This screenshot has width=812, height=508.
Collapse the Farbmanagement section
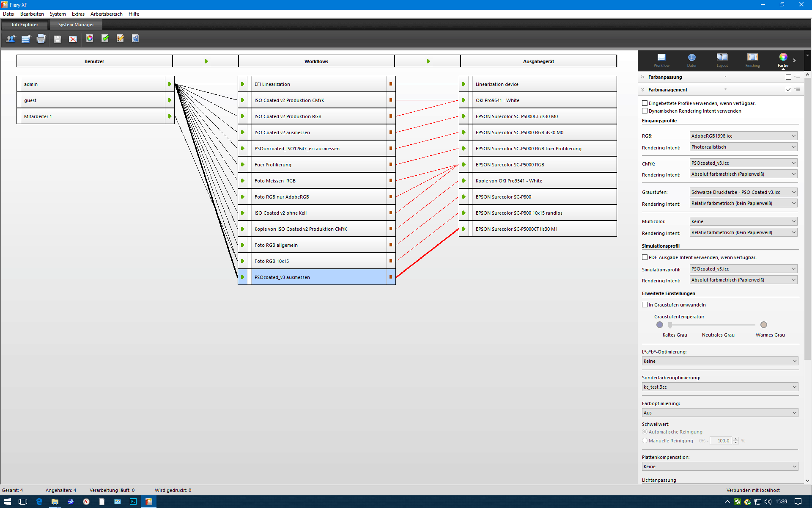pyautogui.click(x=643, y=90)
